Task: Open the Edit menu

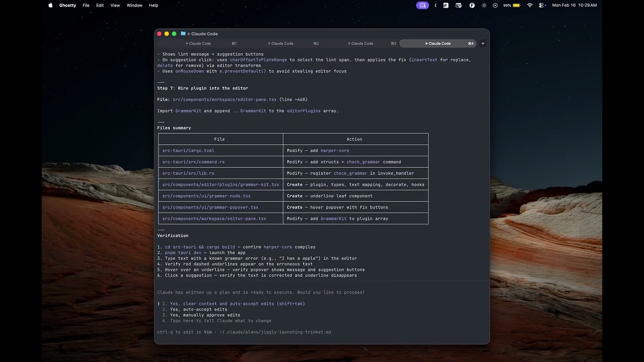Action: [100, 5]
